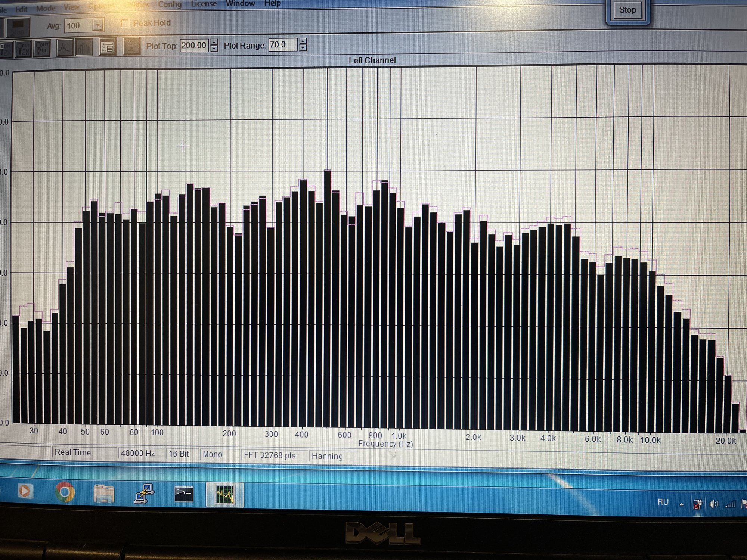Decrease Plot Range with down arrow
747x560 pixels.
pyautogui.click(x=303, y=48)
